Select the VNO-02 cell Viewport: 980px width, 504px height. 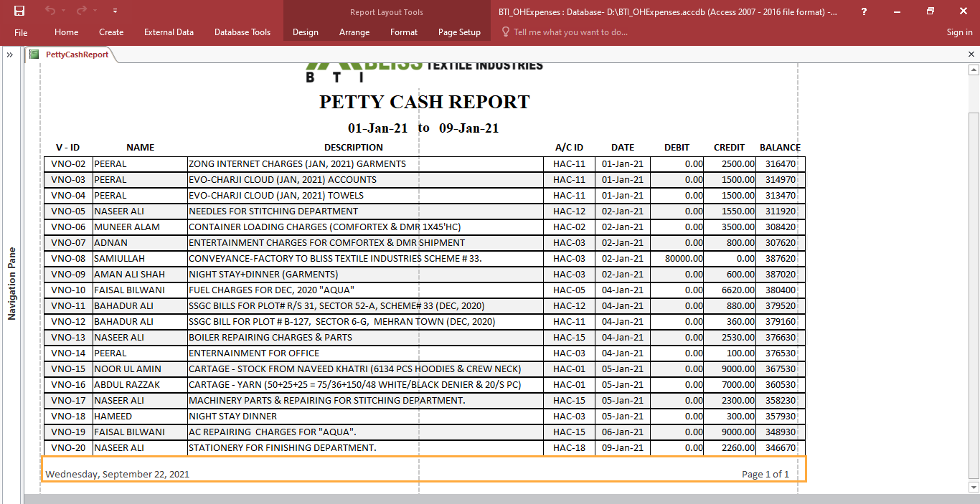point(68,164)
